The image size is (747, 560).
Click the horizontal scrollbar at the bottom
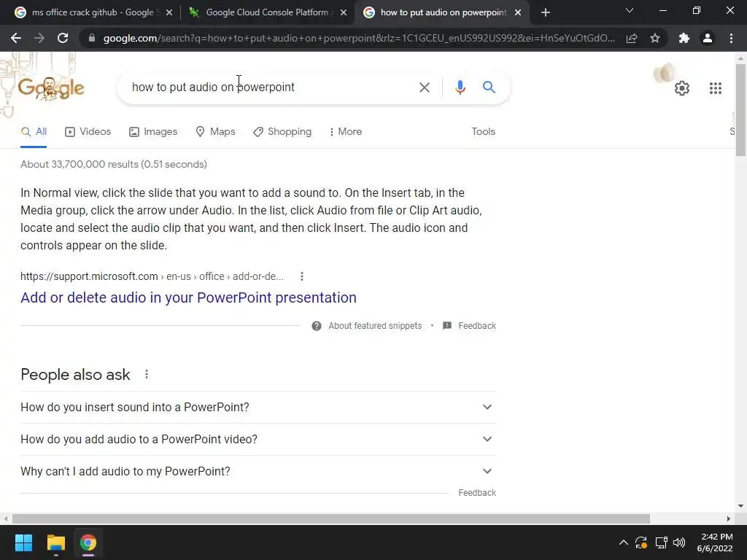pyautogui.click(x=330, y=518)
